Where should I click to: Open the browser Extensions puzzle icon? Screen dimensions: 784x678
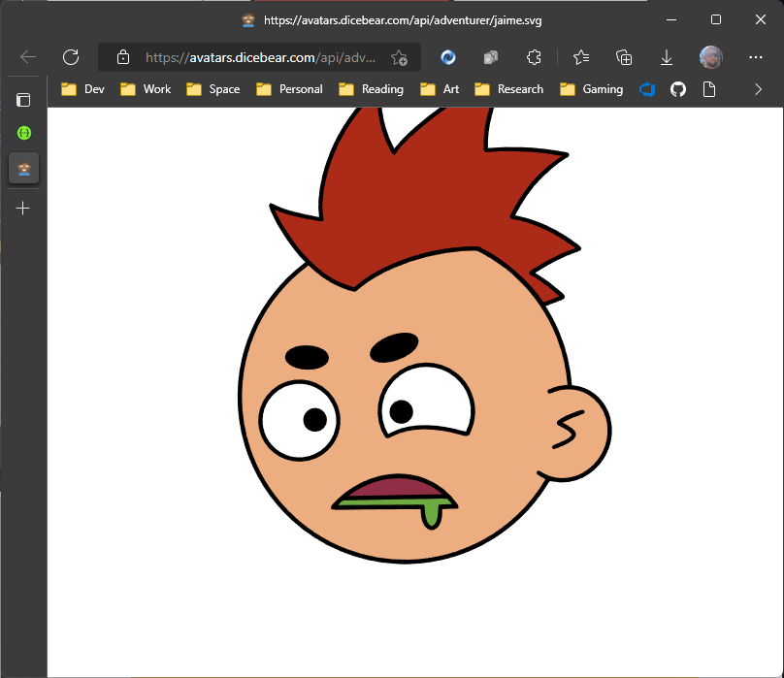point(534,57)
